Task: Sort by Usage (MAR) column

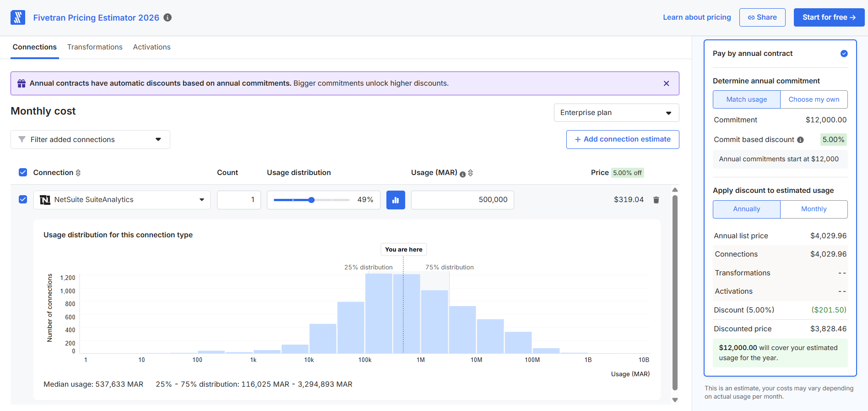Action: coord(471,173)
